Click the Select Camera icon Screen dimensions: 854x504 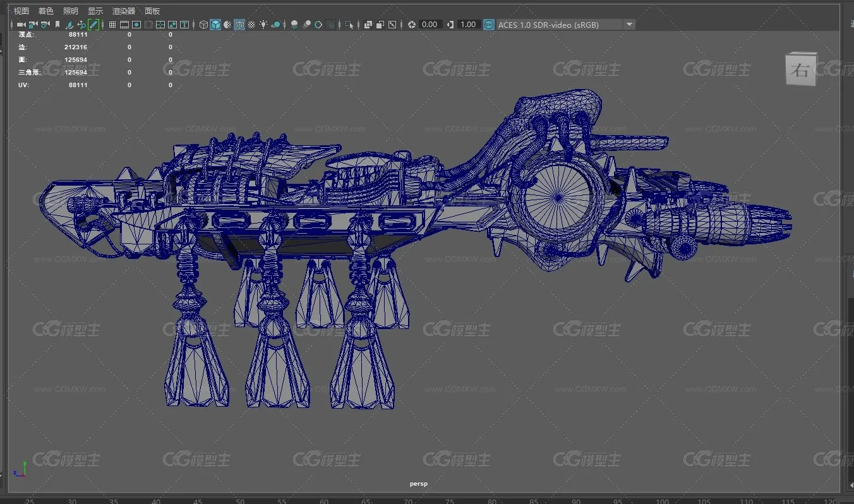[x=21, y=25]
